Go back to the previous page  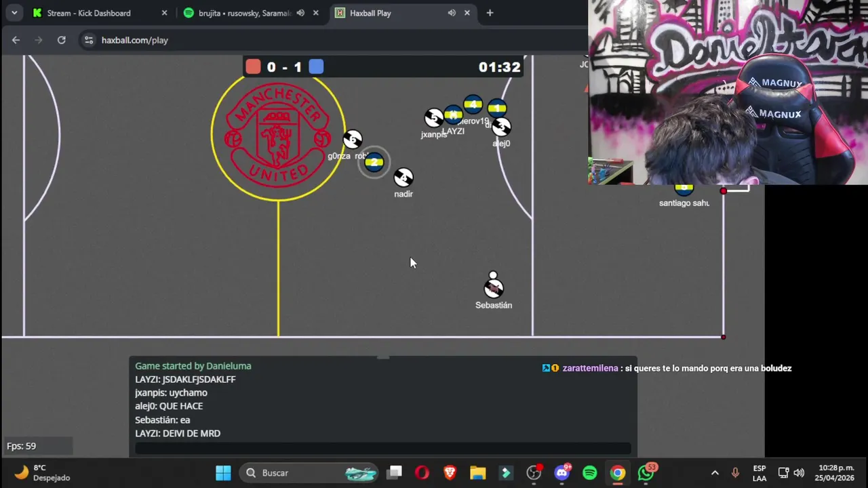click(16, 40)
